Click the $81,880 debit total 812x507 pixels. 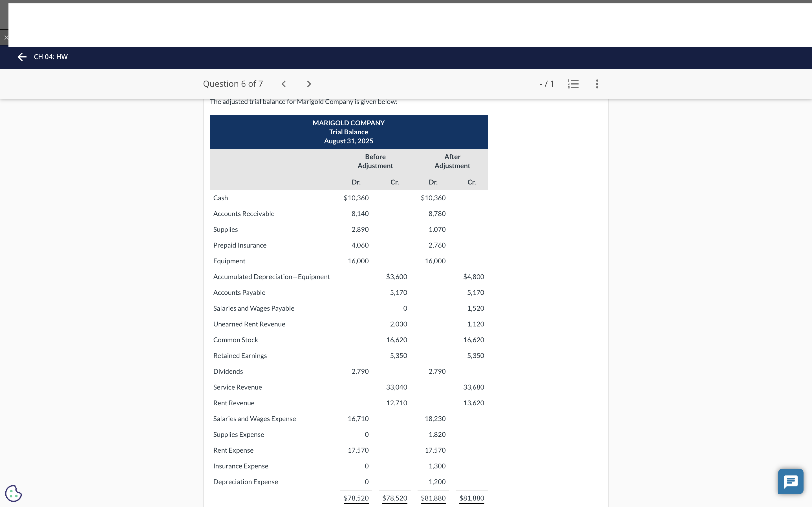(x=433, y=498)
